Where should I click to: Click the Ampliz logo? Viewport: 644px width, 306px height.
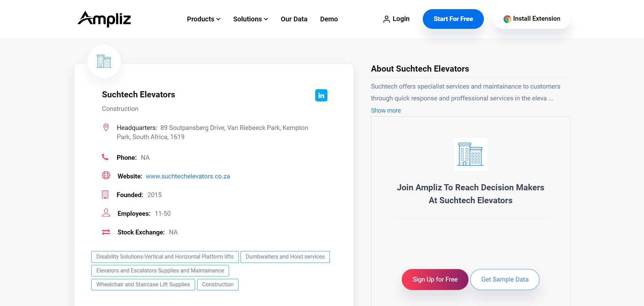(x=104, y=19)
